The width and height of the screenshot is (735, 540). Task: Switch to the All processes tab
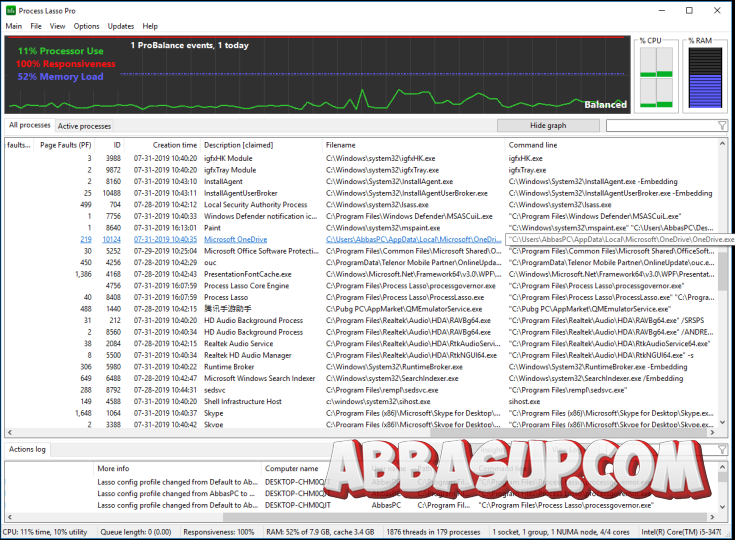(x=30, y=125)
